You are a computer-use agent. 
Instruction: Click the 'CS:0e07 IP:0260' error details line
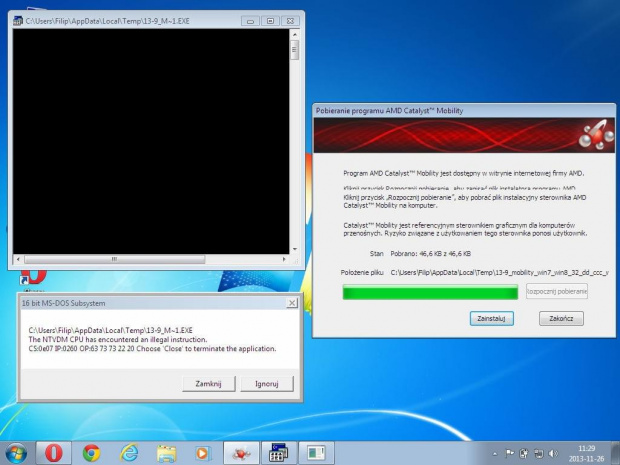(152, 349)
